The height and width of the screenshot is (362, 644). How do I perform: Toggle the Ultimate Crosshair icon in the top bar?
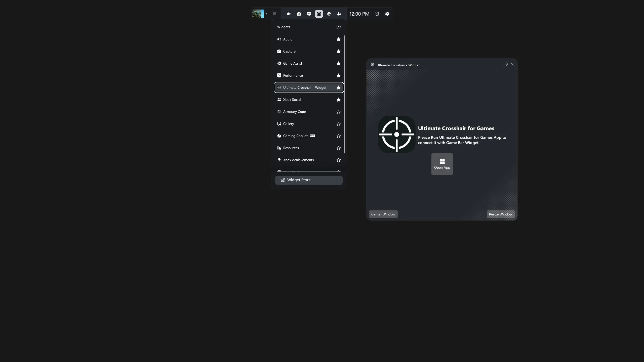(319, 14)
